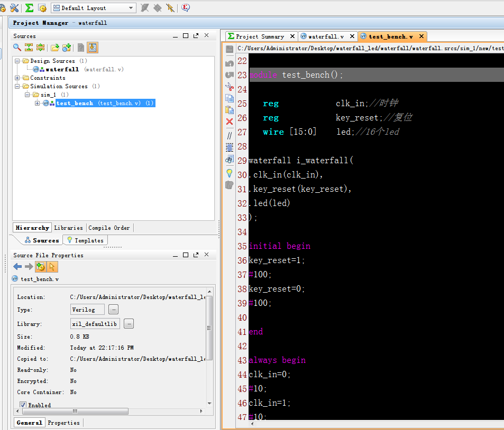Toggle the Enabled checkbox
The height and width of the screenshot is (430, 504).
(x=23, y=405)
